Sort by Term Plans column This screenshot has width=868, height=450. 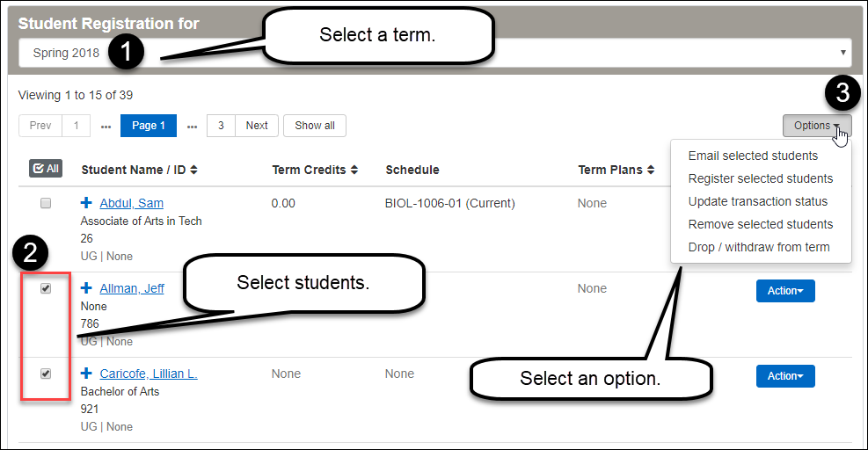pyautogui.click(x=616, y=170)
